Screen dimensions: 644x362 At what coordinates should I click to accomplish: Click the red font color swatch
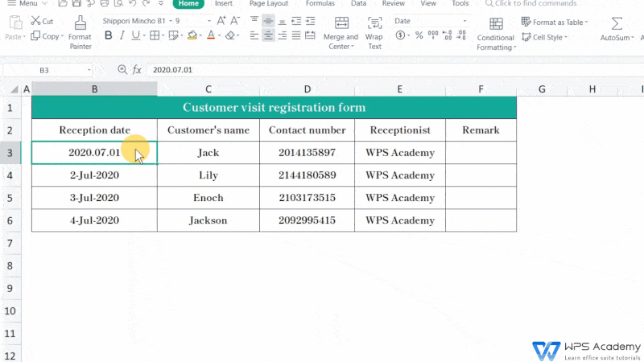(x=211, y=35)
